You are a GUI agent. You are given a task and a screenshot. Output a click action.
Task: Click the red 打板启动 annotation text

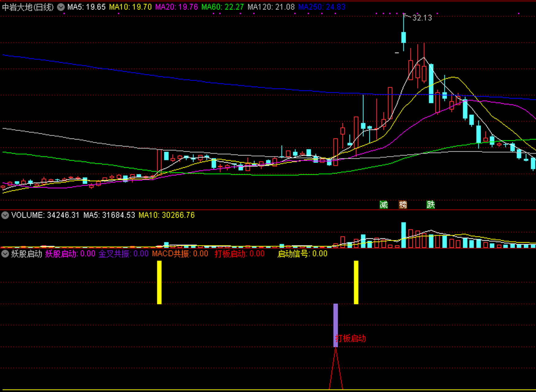click(x=350, y=338)
